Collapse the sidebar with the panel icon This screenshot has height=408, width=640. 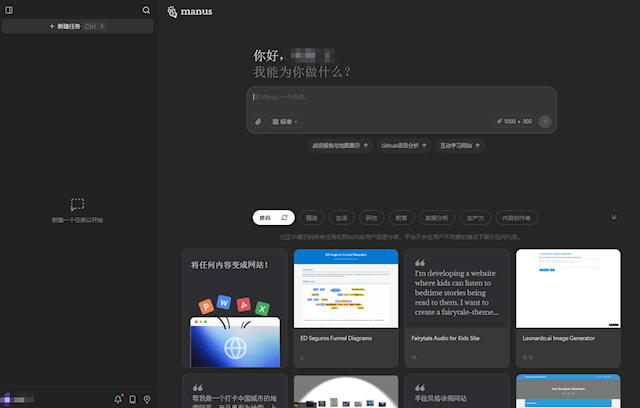(x=9, y=10)
